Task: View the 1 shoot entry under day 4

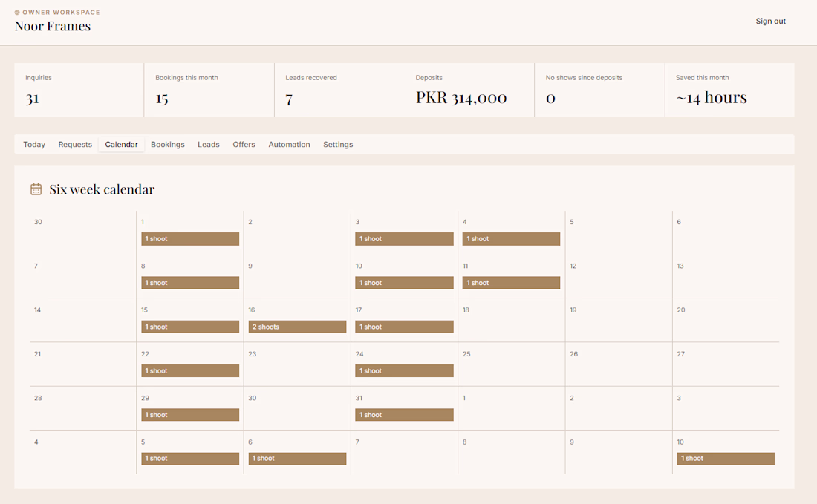Action: point(511,239)
